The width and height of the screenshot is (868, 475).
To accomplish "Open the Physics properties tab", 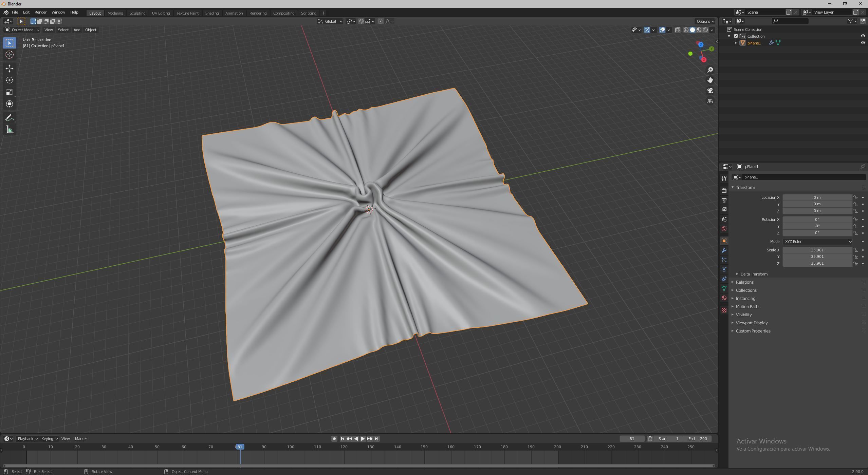I will (x=724, y=269).
